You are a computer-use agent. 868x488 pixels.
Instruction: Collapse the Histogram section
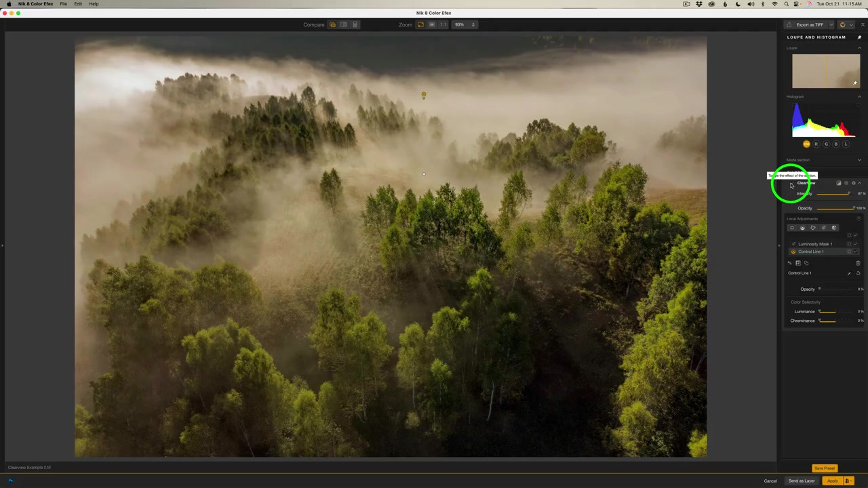tap(859, 97)
